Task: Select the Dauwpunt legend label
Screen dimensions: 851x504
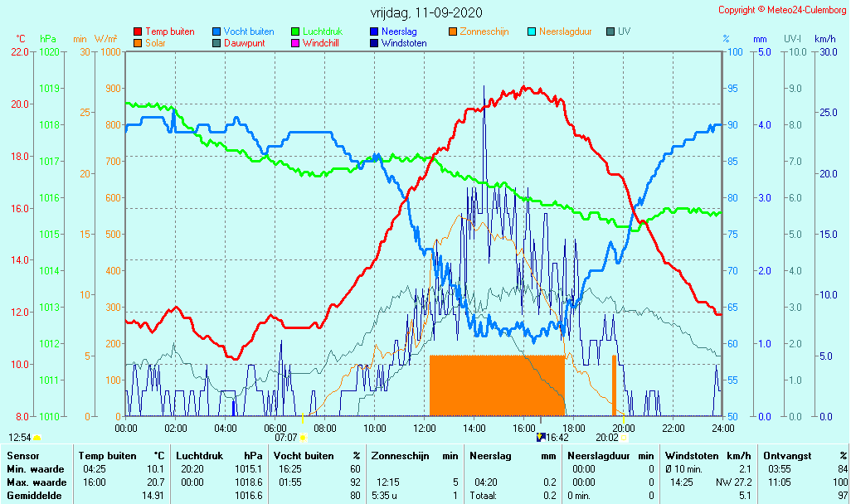Action: click(x=244, y=43)
